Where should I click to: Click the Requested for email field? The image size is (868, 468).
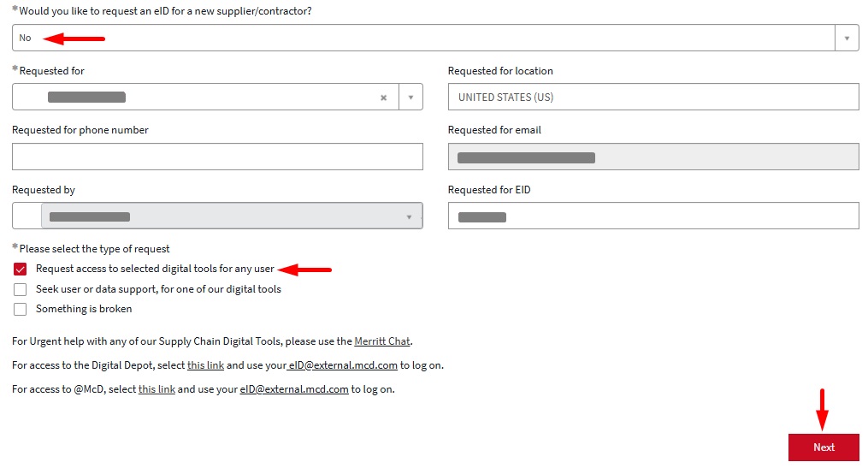tap(653, 157)
